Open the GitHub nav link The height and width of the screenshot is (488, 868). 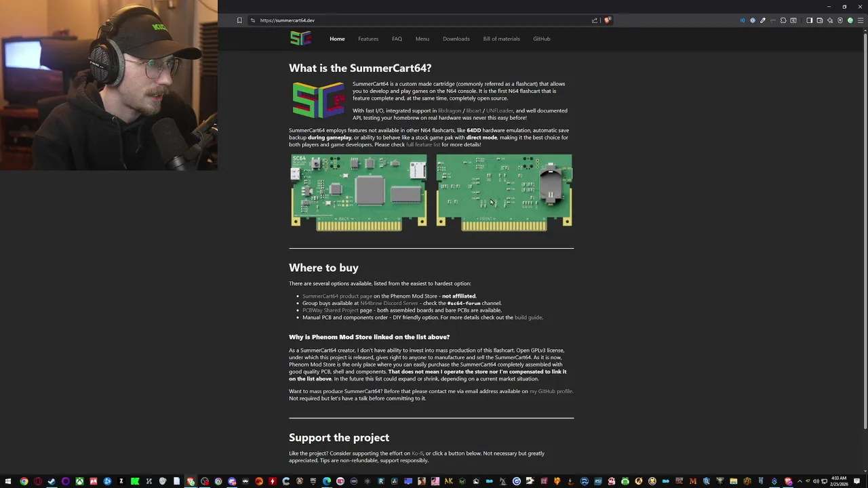(x=542, y=39)
